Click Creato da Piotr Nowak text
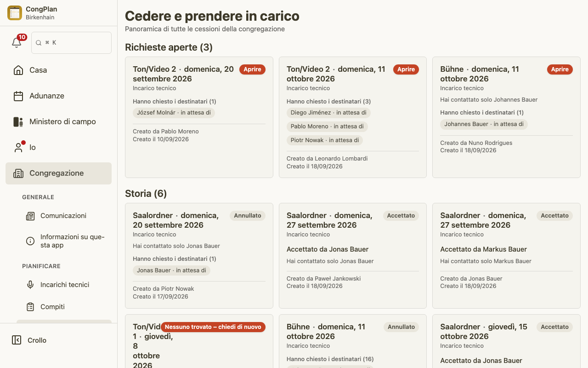This screenshot has height=368, width=588. tap(164, 289)
